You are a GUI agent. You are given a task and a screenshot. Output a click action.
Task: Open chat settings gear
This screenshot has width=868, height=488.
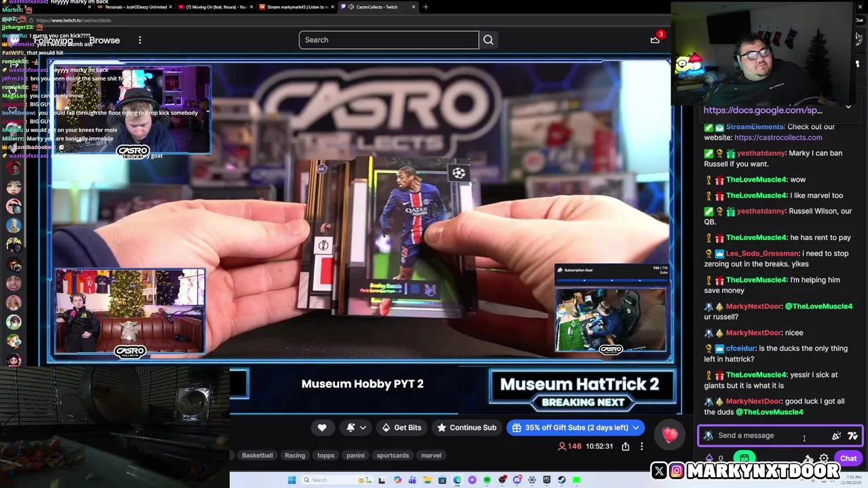pos(824,459)
